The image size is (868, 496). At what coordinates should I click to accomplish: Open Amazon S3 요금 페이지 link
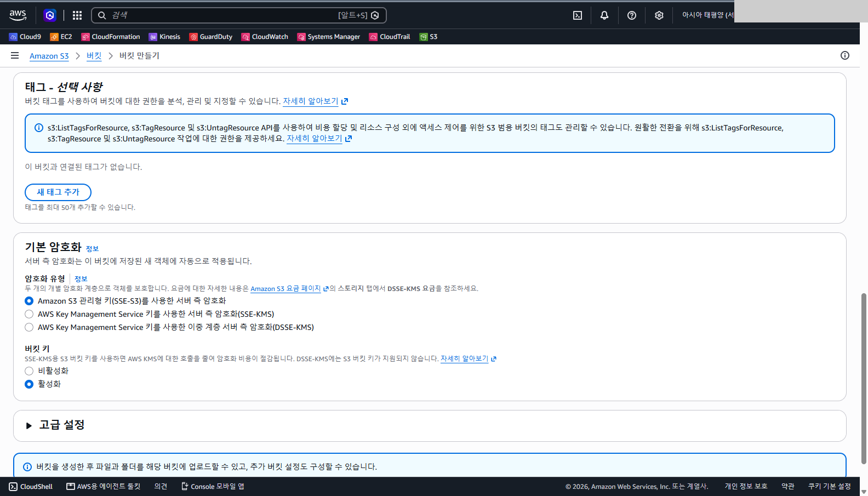[x=289, y=289]
